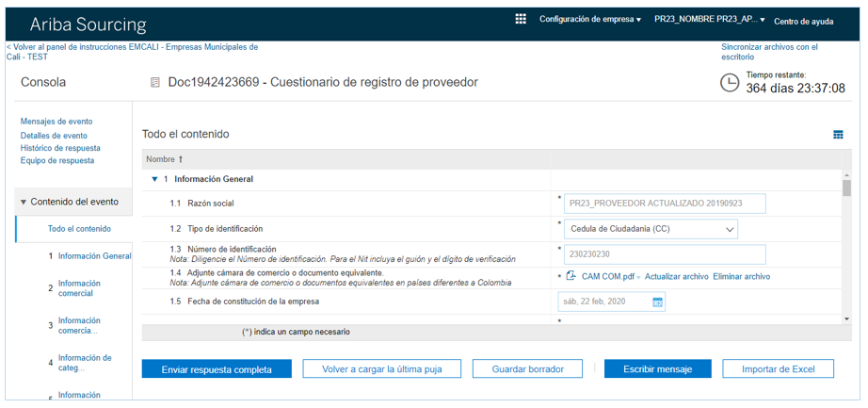Click the scroll down arrow of content table
Screen dimensions: 868x408
click(846, 319)
